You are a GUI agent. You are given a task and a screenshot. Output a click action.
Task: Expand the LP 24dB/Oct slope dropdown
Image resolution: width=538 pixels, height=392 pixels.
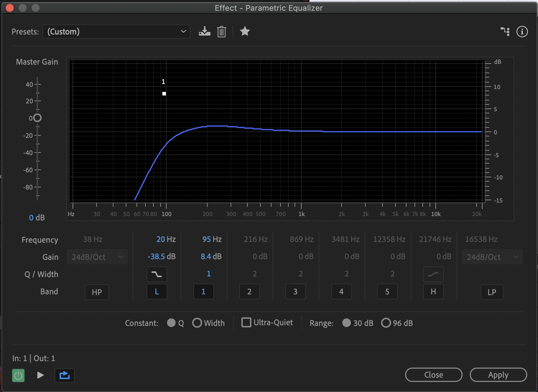coord(492,257)
